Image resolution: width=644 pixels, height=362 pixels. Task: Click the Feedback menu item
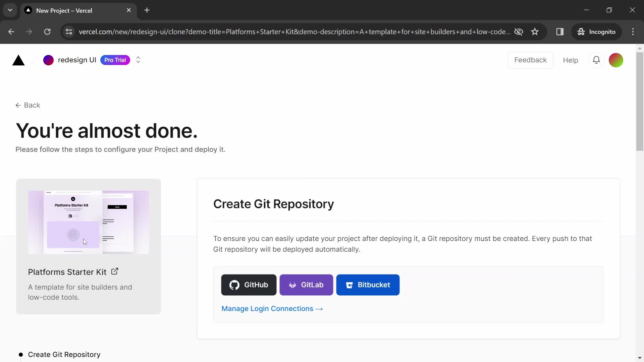click(530, 60)
